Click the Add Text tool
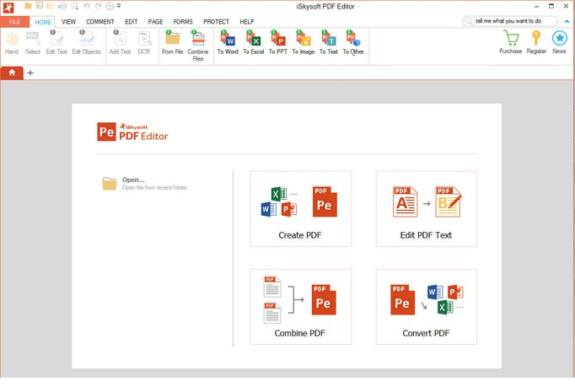The width and height of the screenshot is (575, 392). [x=120, y=43]
